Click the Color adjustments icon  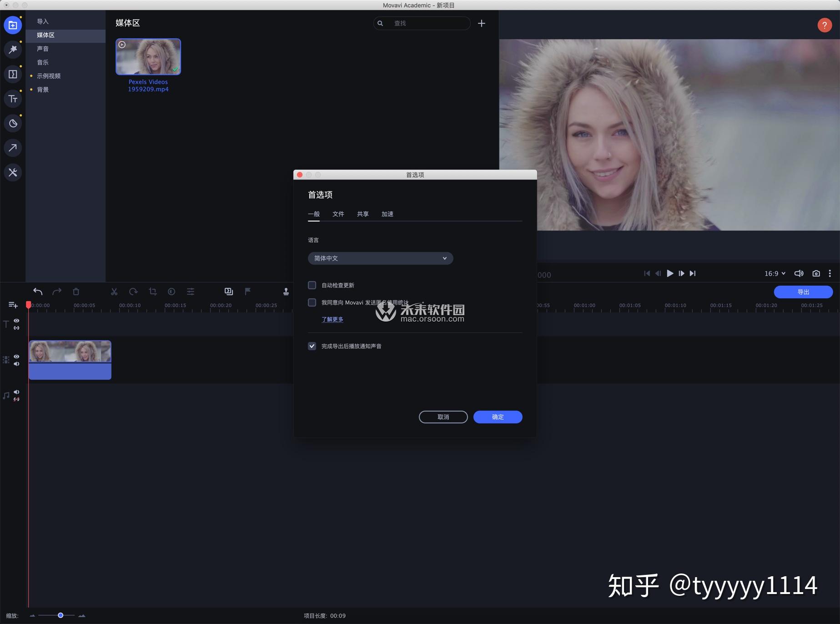pyautogui.click(x=171, y=292)
